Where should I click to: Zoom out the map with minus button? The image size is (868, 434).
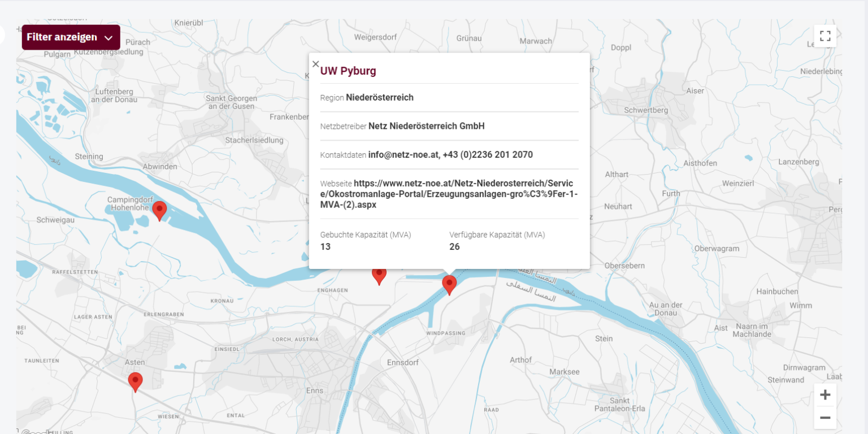tap(825, 418)
